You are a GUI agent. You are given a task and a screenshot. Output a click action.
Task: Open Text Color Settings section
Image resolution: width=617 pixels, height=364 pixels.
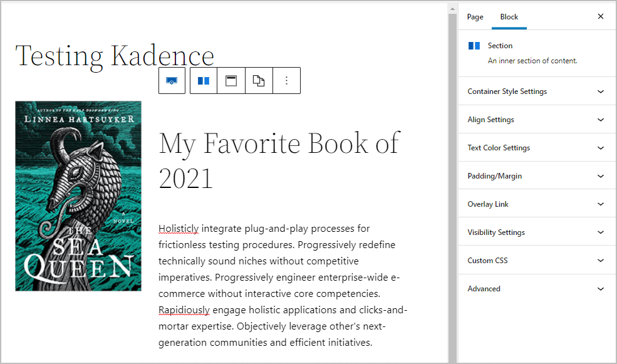coord(537,148)
